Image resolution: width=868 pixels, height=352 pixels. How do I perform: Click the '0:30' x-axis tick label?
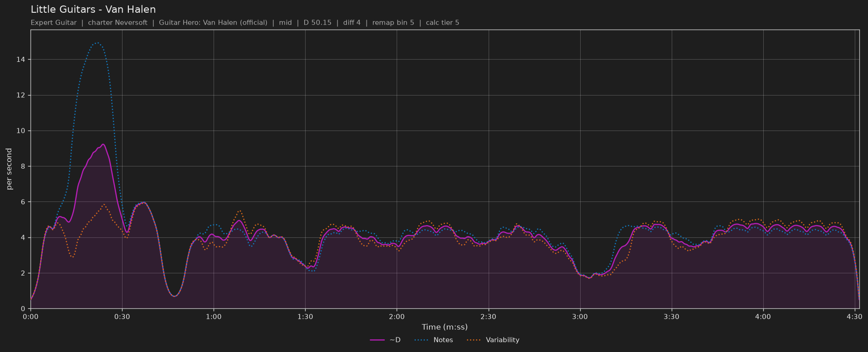(122, 317)
